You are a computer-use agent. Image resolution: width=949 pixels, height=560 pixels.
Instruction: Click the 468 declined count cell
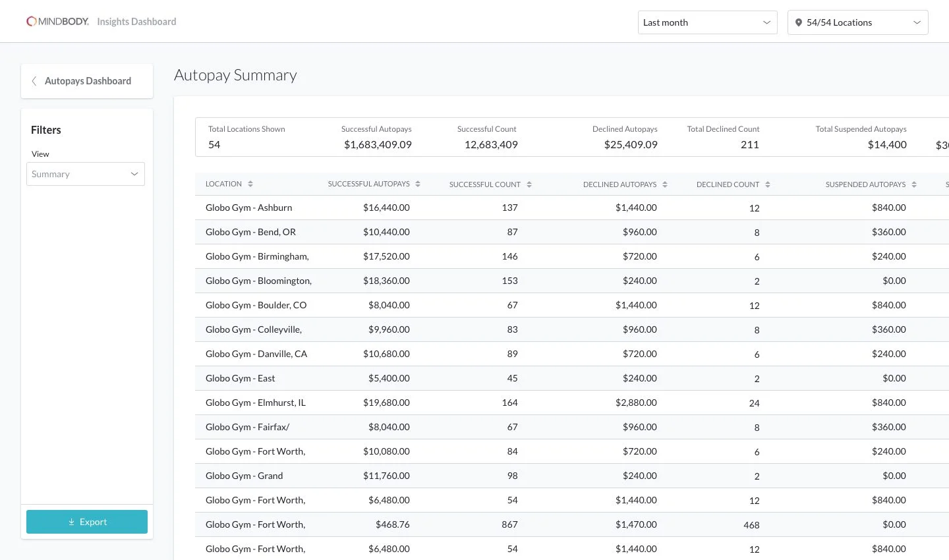(751, 525)
